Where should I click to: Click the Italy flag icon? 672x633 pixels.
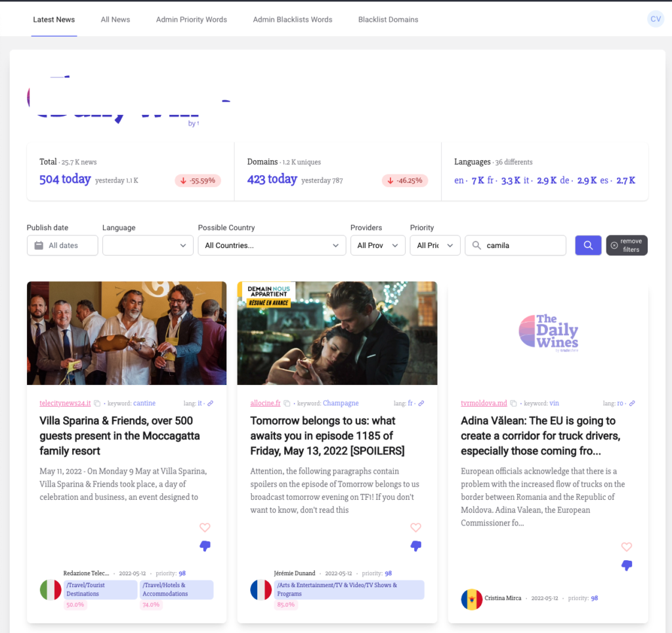pos(51,590)
